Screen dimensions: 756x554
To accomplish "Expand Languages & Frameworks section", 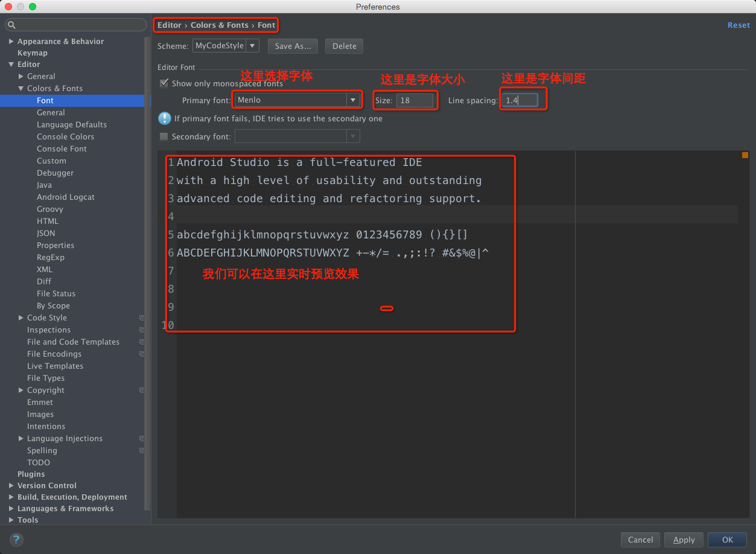I will [11, 509].
